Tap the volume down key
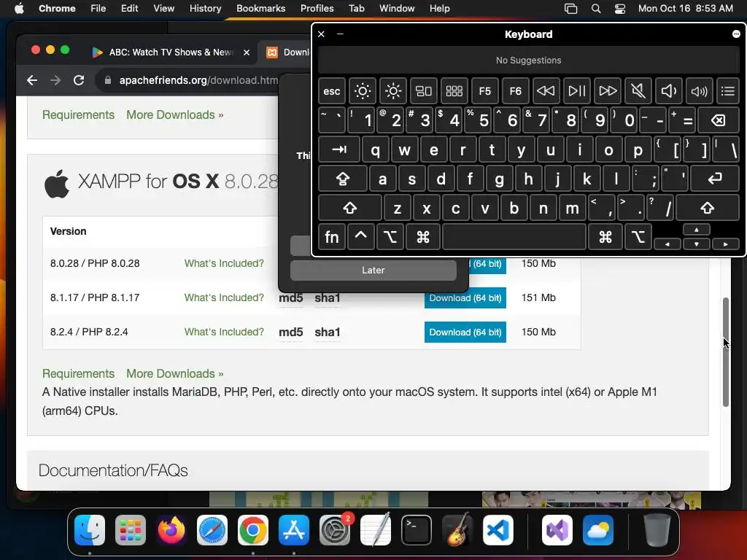Viewport: 747px width, 560px height. tap(668, 91)
